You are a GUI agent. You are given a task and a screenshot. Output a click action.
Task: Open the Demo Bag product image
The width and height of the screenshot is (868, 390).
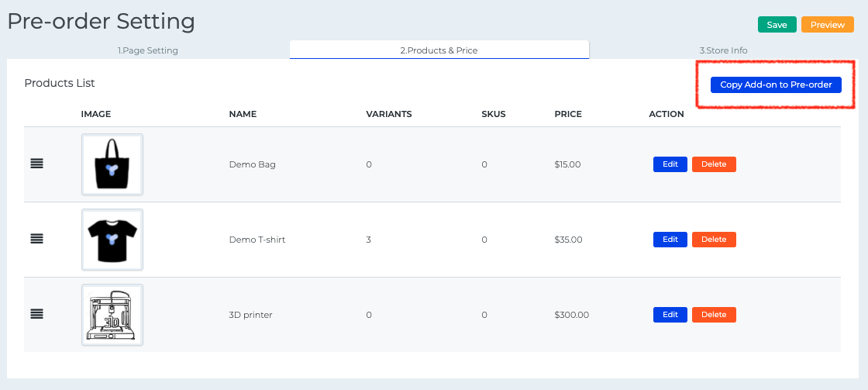coord(112,164)
